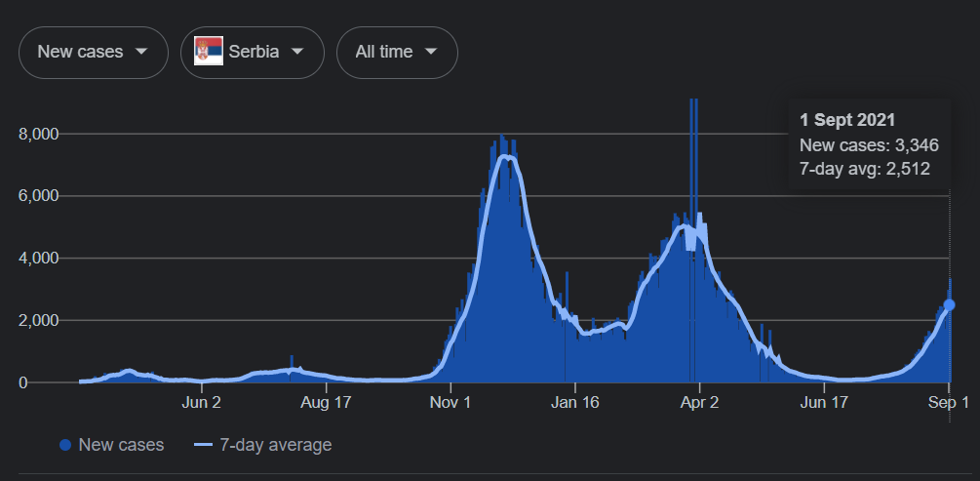Click the Serbia flag icon
This screenshot has height=481, width=980.
tap(208, 52)
